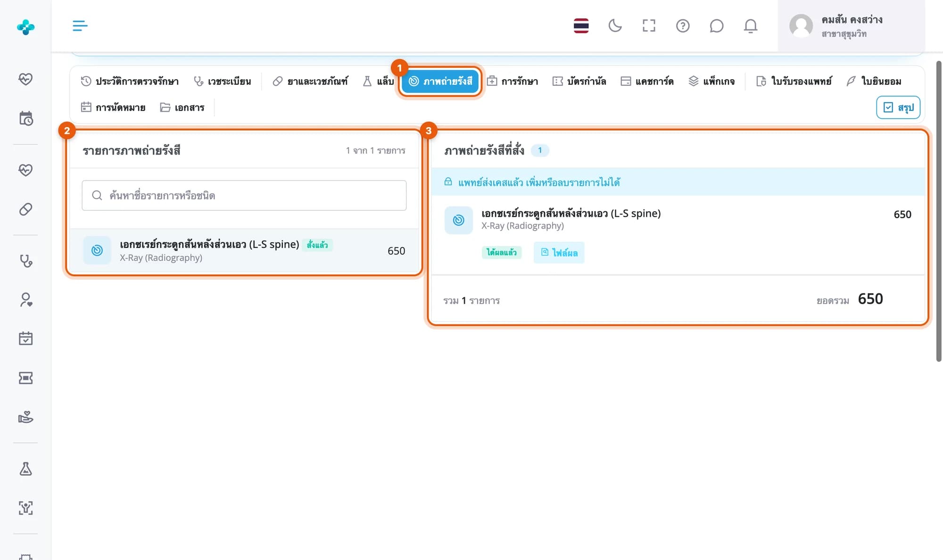
Task: Click the ได้ผลแล้ว status badge
Action: 502,253
